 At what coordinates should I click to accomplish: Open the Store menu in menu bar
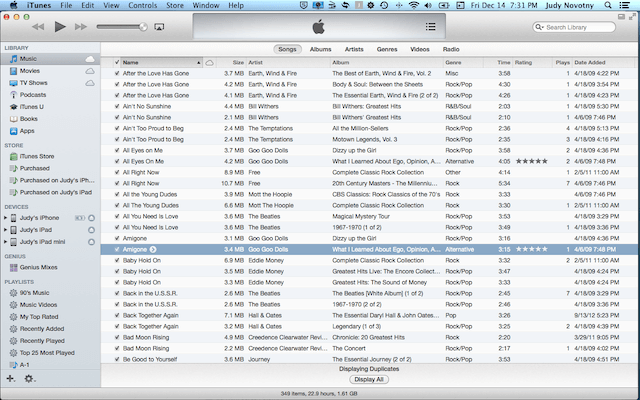(x=175, y=5)
